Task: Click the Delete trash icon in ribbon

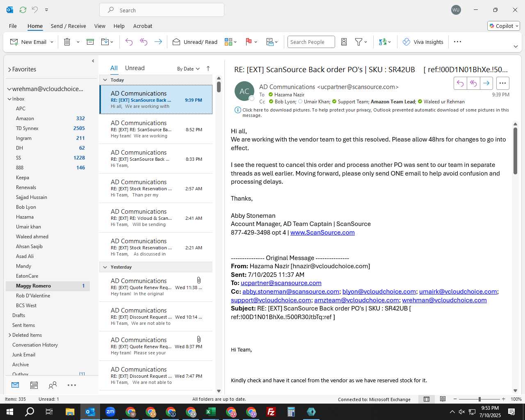Action: coord(67,42)
